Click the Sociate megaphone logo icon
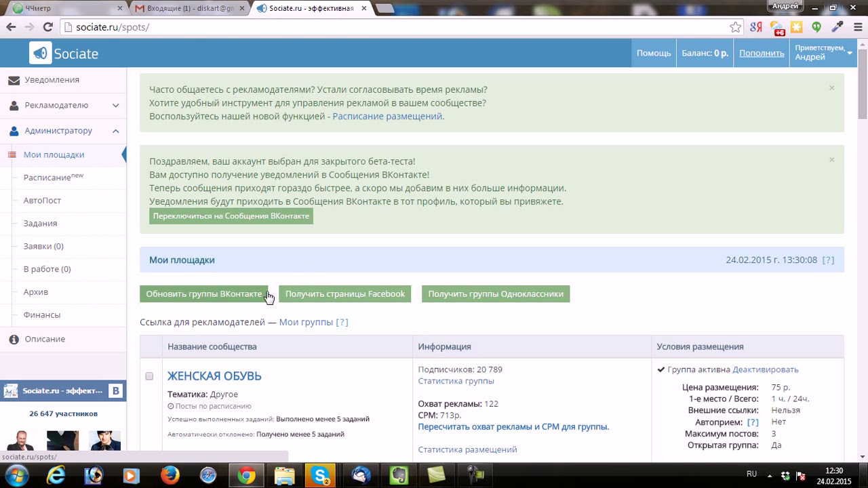Image resolution: width=868 pixels, height=488 pixels. pos(41,53)
